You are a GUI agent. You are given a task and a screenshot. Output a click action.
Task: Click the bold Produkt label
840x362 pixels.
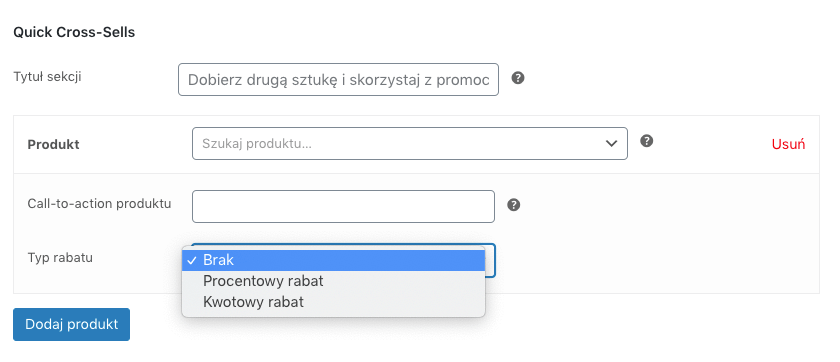54,145
